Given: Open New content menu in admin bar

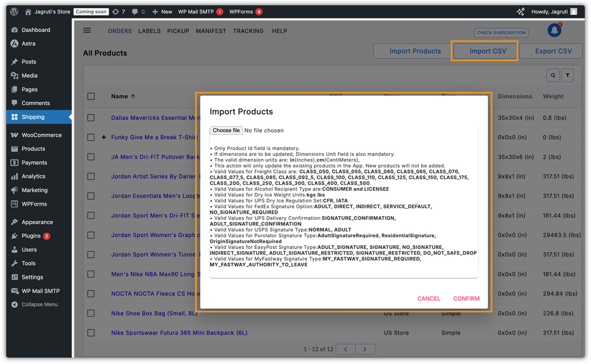Looking at the screenshot, I should 162,12.
